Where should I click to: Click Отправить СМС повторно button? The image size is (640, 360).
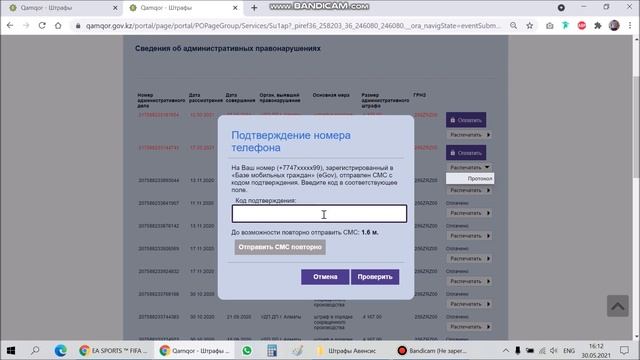(x=280, y=247)
